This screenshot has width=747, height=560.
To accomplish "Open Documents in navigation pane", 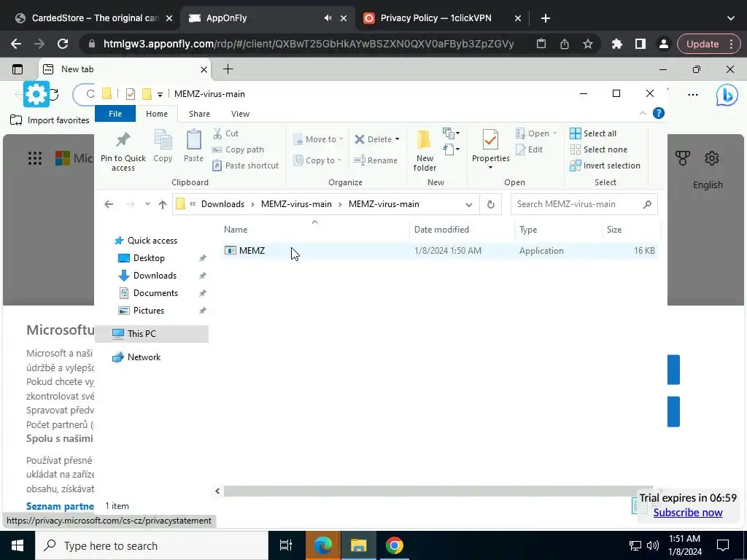I will point(155,293).
